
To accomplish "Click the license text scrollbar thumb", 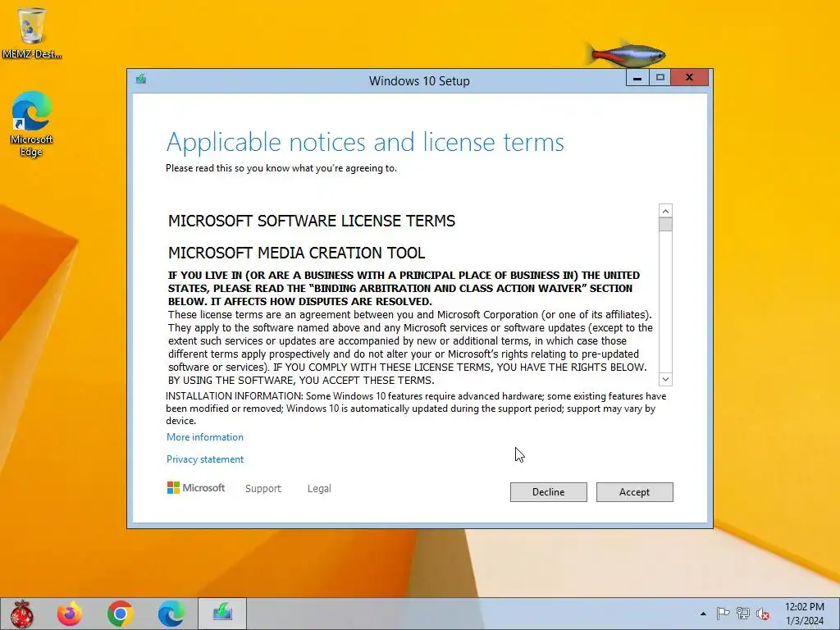I will [x=665, y=225].
